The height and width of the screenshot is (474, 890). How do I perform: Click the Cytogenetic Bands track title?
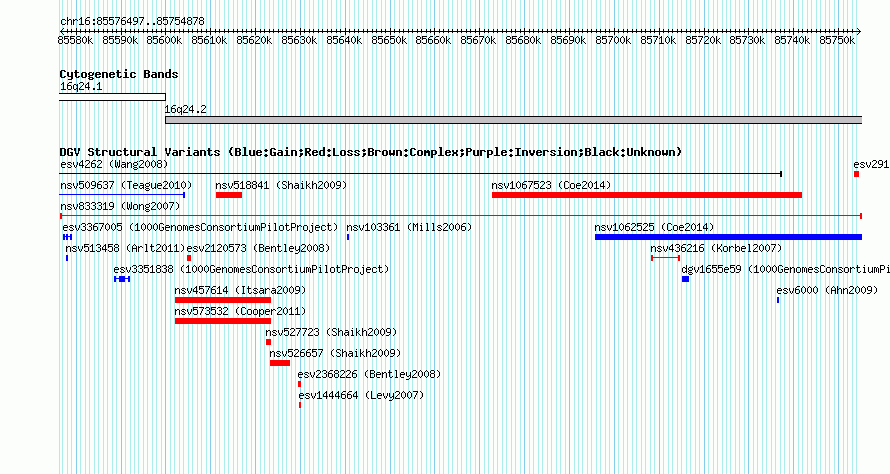[119, 74]
